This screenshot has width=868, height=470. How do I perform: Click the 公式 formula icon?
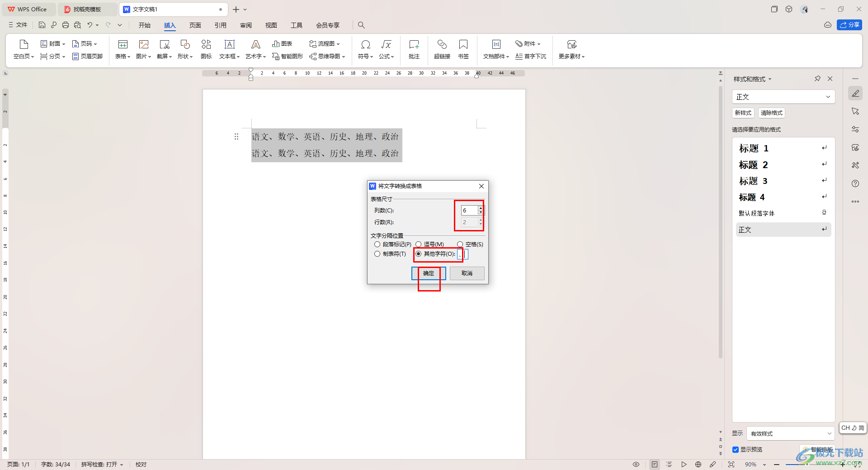click(x=386, y=44)
